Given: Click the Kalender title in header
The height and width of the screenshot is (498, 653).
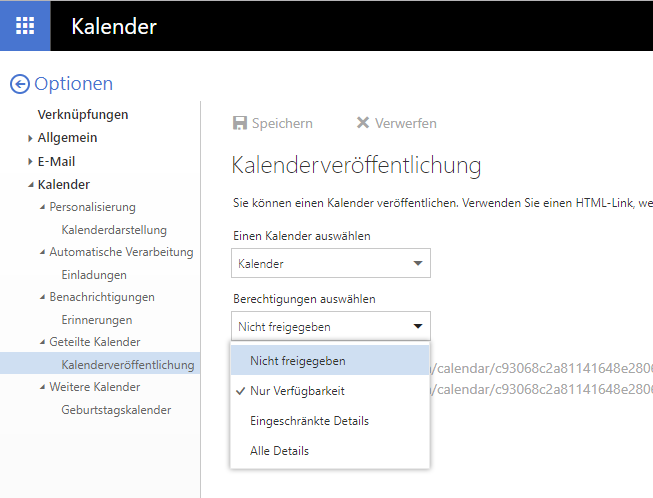Looking at the screenshot, I should tap(114, 26).
